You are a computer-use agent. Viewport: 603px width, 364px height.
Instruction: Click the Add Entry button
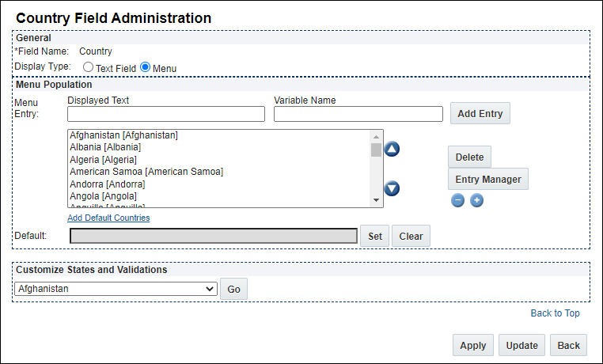click(480, 113)
